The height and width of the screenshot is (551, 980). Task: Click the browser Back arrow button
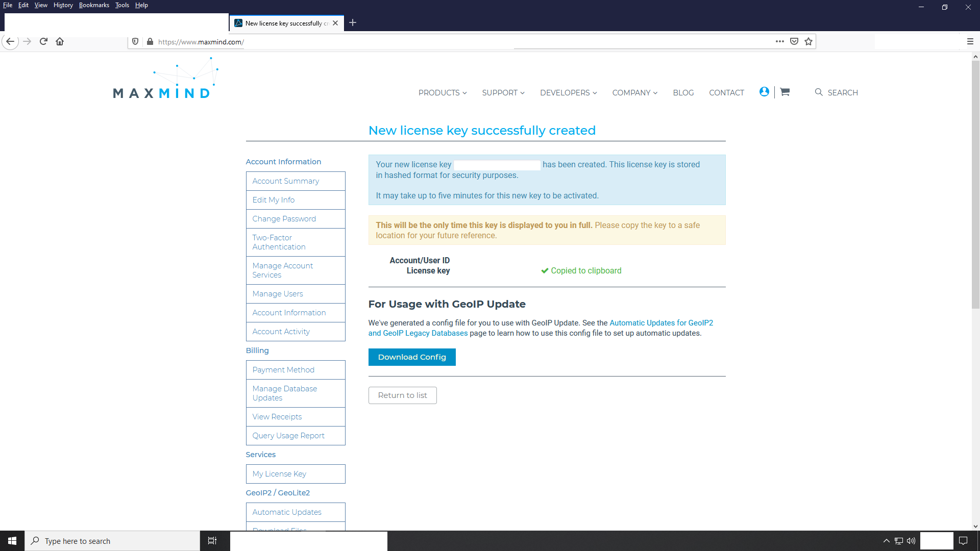click(10, 41)
